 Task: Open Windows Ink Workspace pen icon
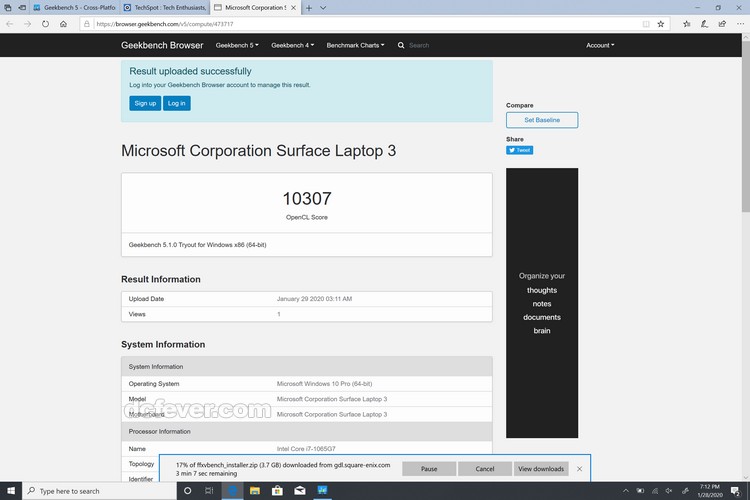[685, 491]
